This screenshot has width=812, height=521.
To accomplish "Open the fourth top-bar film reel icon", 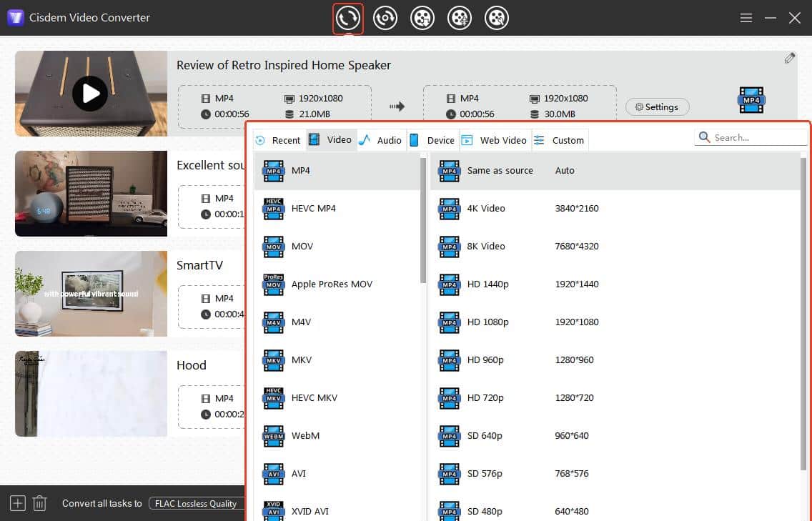I will coord(460,18).
